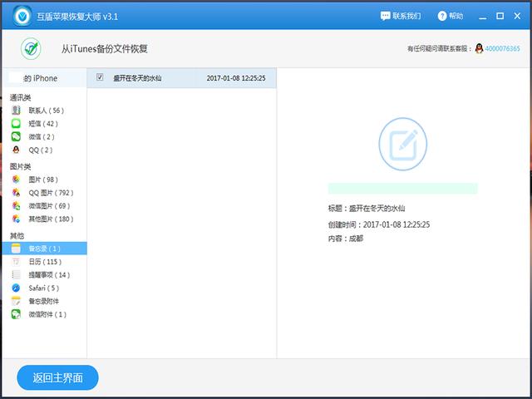Select the 微信 WeChat icon
The width and height of the screenshot is (532, 399).
coord(16,136)
